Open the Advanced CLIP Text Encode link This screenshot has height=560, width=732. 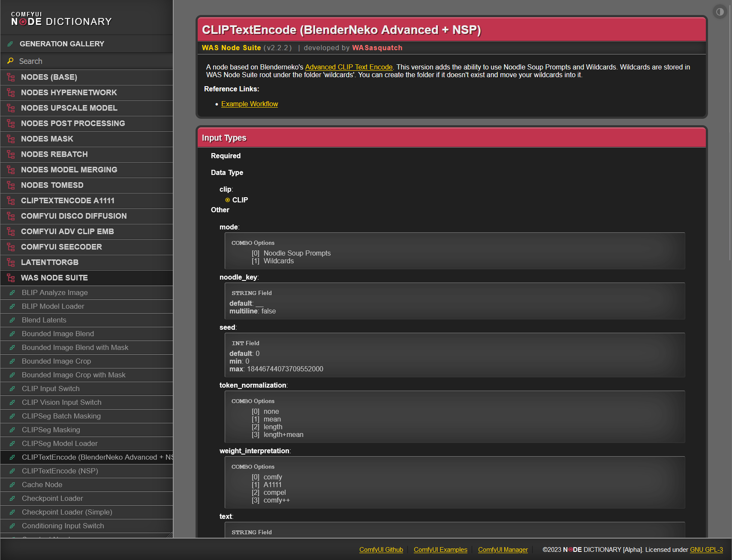[349, 67]
